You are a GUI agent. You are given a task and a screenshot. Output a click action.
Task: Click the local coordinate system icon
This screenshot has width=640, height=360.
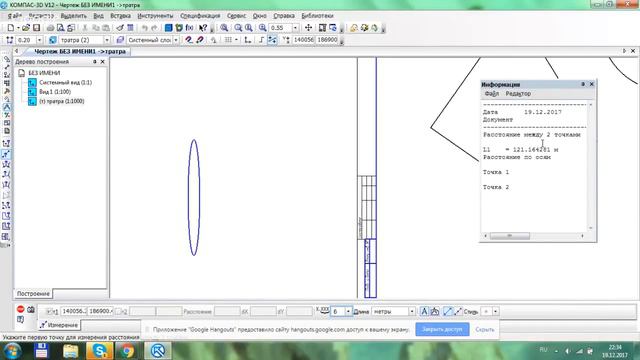[248, 40]
